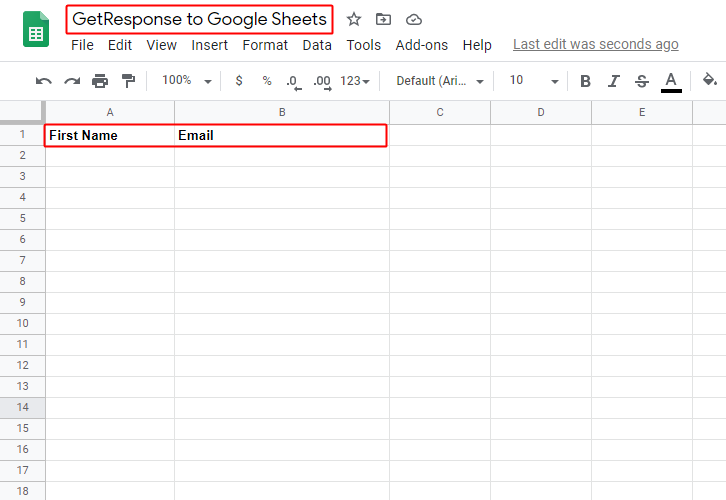Image resolution: width=726 pixels, height=500 pixels.
Task: Print the spreadsheet
Action: 100,81
